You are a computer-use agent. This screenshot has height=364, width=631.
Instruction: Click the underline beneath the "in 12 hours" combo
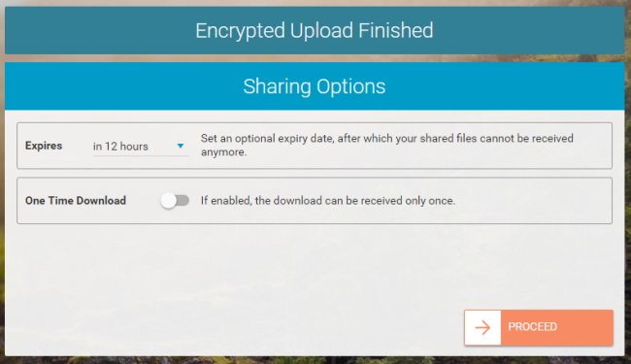[141, 155]
